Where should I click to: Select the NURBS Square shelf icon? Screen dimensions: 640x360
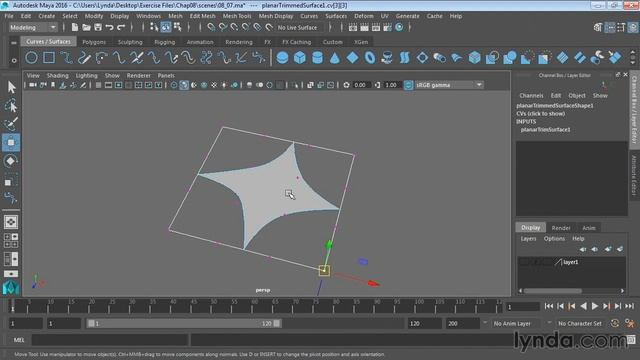(x=49, y=58)
